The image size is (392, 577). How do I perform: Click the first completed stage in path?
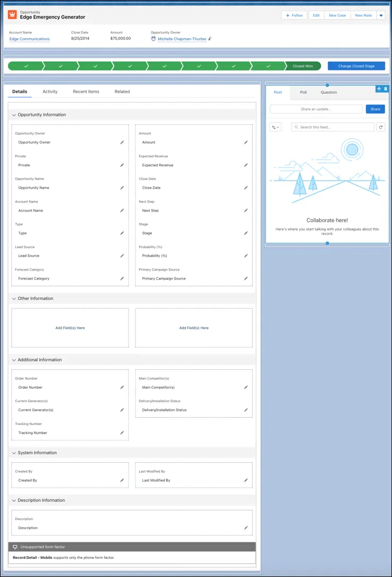(26, 66)
